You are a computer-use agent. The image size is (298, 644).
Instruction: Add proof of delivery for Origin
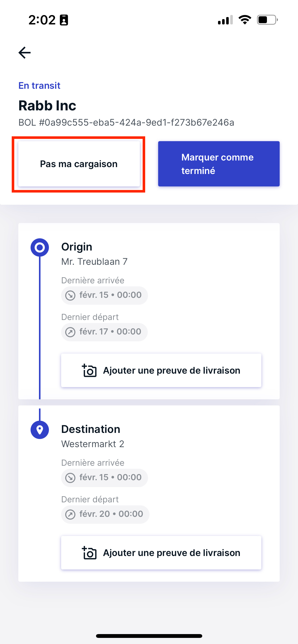tap(161, 370)
